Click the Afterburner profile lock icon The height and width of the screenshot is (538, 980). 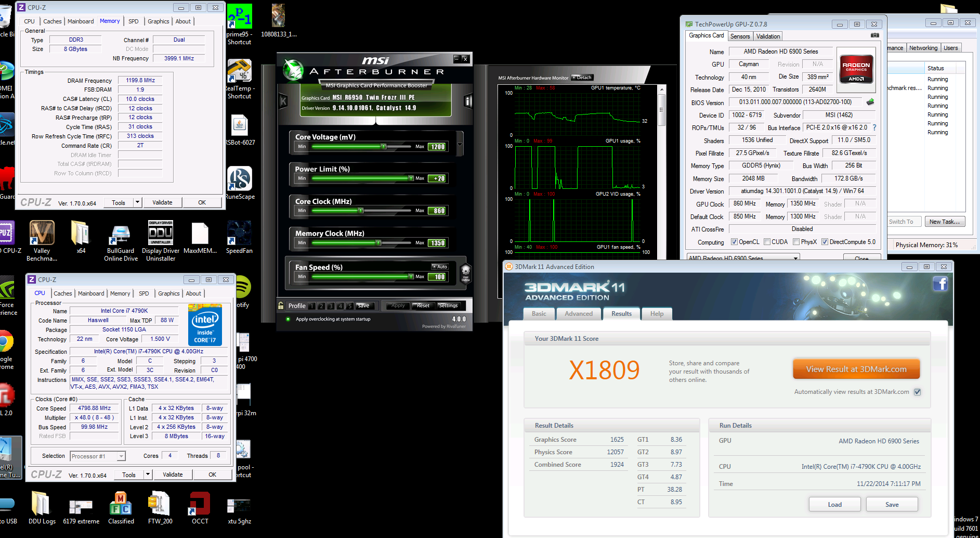click(x=281, y=305)
